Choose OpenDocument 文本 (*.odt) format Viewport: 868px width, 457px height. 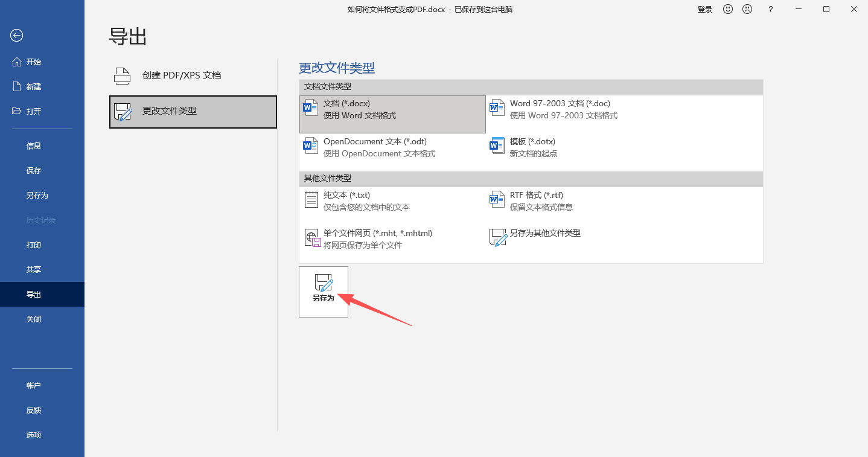tap(392, 152)
